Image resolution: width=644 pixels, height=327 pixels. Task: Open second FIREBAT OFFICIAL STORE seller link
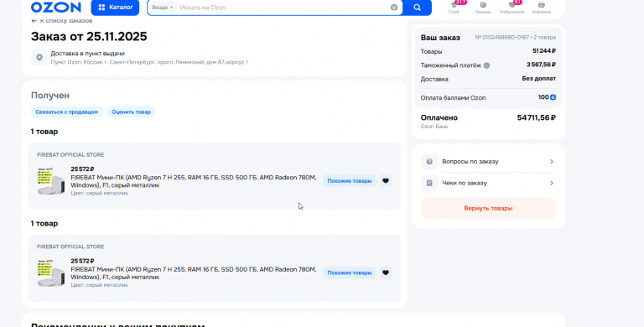coord(70,247)
